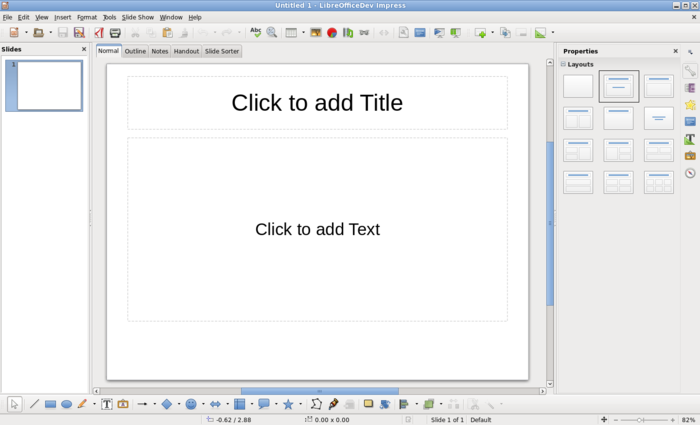Pick the Select arrow tool
The width and height of the screenshot is (700, 425).
point(14,404)
